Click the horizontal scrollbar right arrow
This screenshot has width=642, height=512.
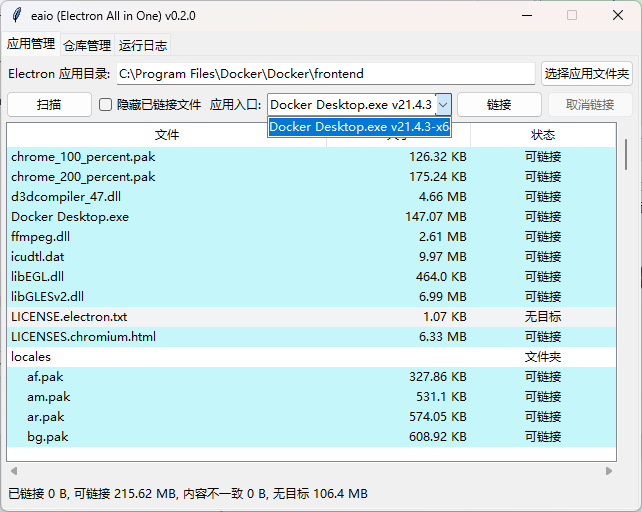pos(609,471)
